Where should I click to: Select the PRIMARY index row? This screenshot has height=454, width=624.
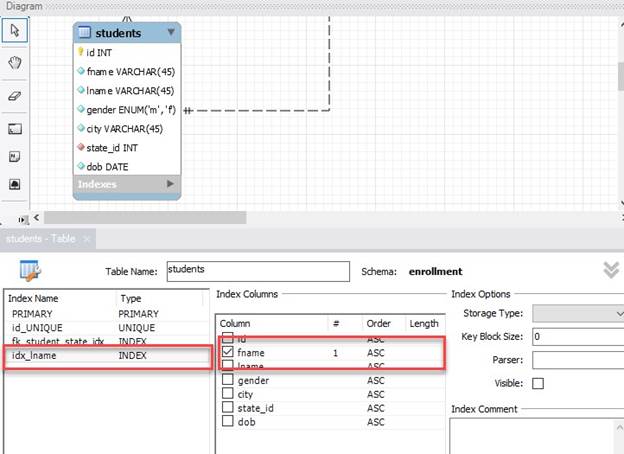107,314
